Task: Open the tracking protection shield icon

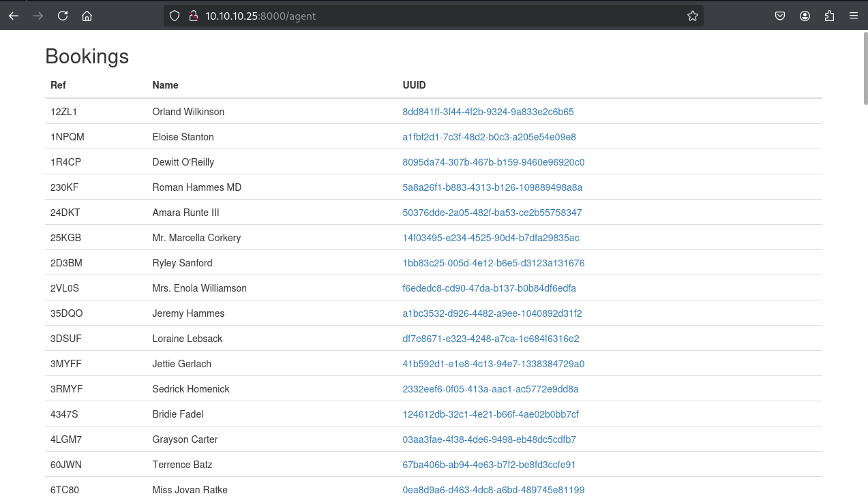Action: pos(175,16)
